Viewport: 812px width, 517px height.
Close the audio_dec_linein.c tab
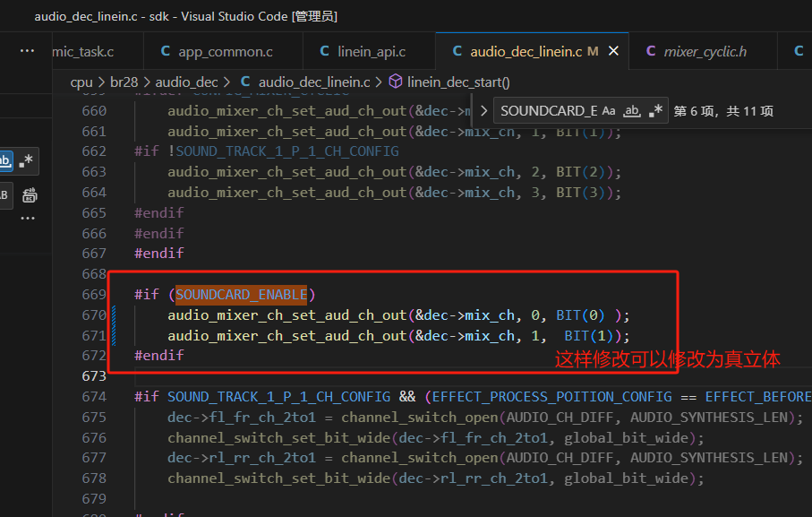(613, 51)
